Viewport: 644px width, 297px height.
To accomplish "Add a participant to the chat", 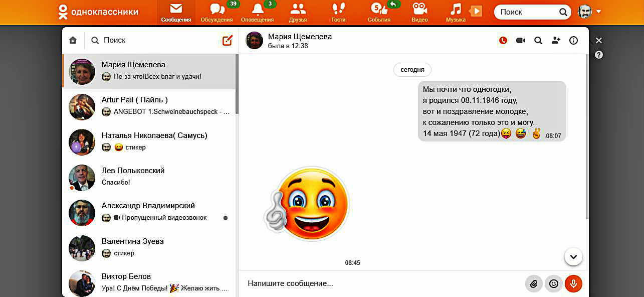I will click(x=556, y=41).
